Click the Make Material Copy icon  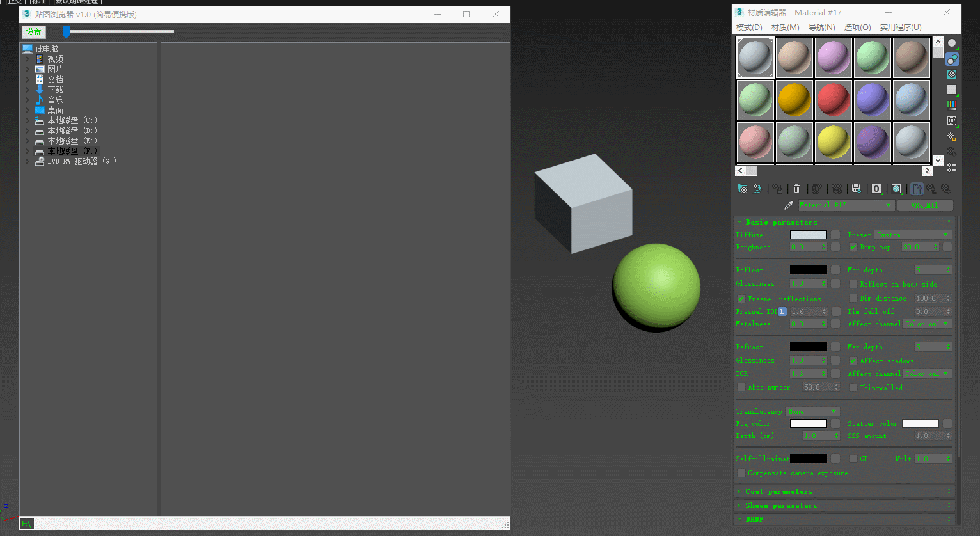(817, 189)
